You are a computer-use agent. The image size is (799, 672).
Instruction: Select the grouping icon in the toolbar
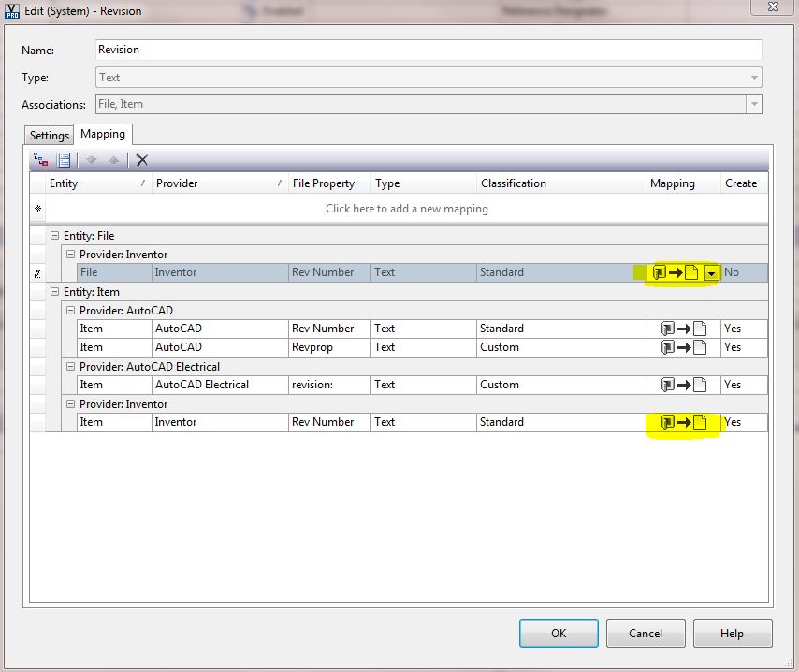[x=41, y=159]
